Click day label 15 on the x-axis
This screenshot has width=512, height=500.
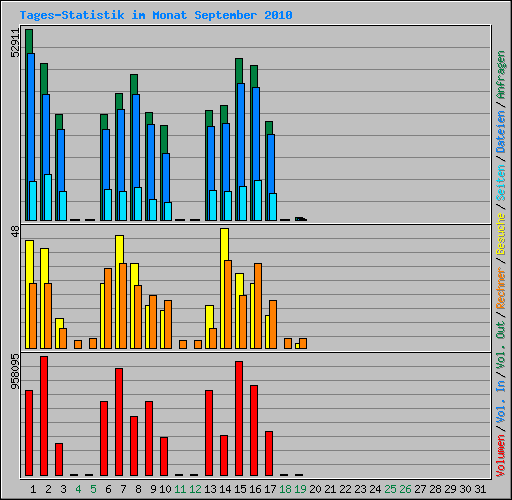[240, 489]
